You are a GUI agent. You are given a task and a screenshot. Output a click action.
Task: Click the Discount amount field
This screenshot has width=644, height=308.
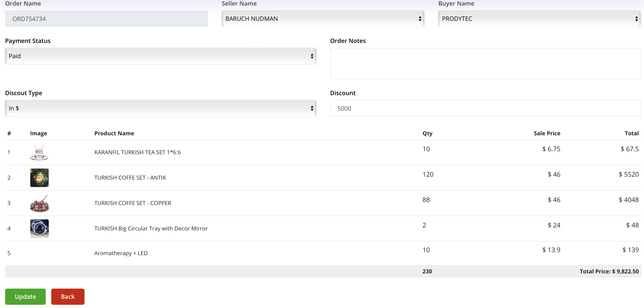coord(485,109)
